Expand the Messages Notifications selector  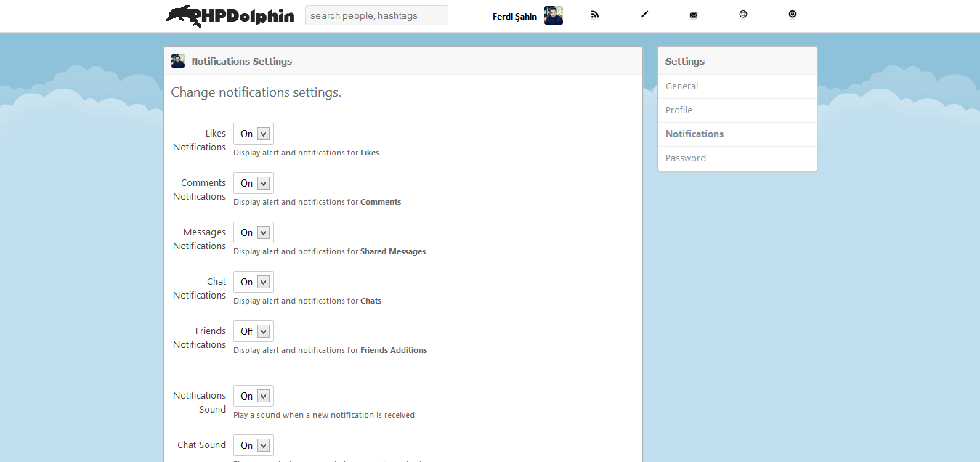[x=253, y=232]
